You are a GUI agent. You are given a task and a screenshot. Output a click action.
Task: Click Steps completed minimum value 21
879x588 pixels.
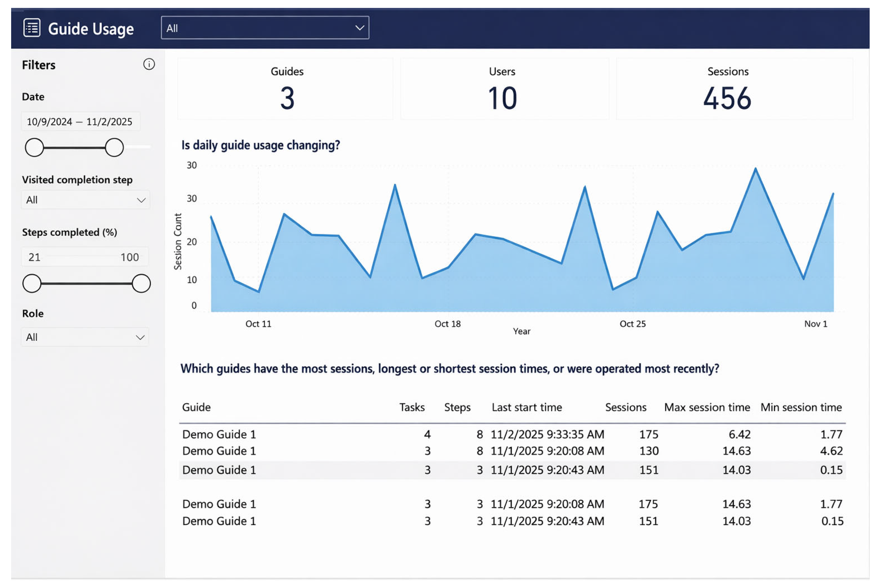click(34, 257)
